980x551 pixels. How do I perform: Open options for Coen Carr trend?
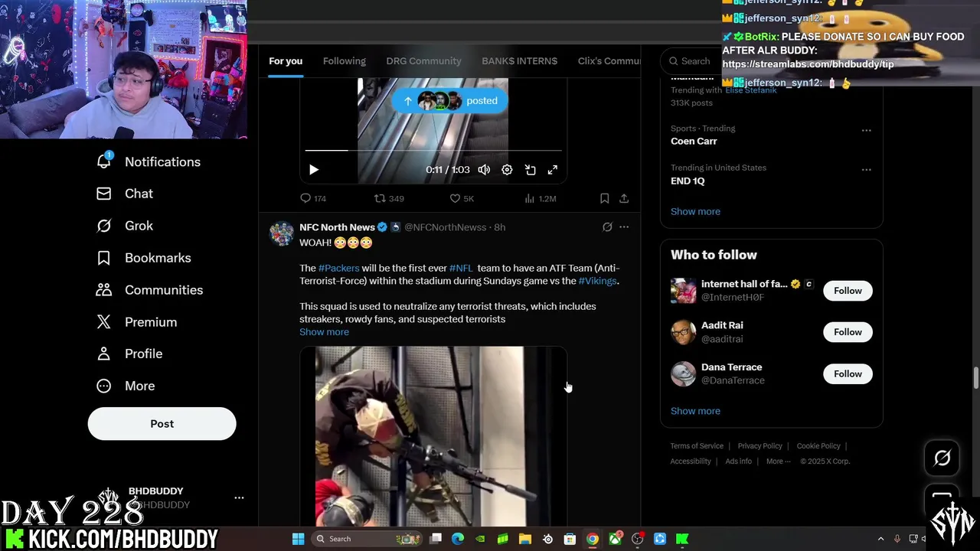(866, 131)
